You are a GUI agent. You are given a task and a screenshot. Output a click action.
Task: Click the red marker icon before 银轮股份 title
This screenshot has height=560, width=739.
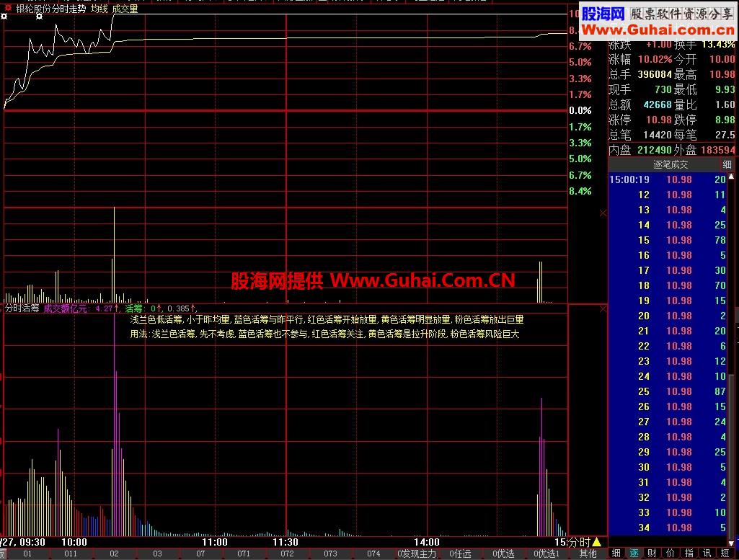pyautogui.click(x=7, y=8)
